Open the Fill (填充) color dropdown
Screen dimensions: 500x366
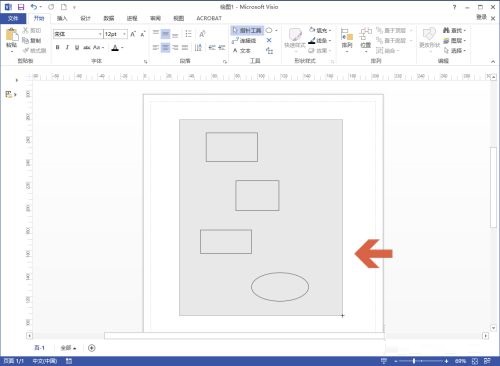(320, 30)
